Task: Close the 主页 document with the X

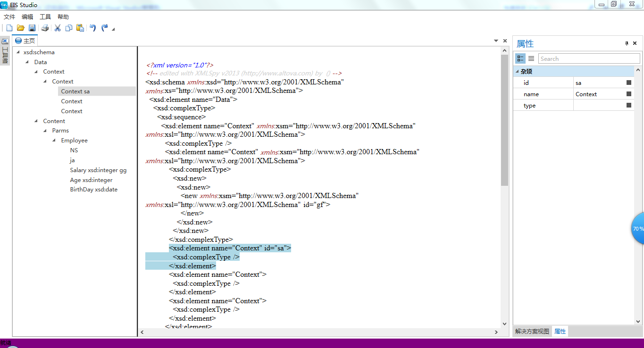Action: 505,41
